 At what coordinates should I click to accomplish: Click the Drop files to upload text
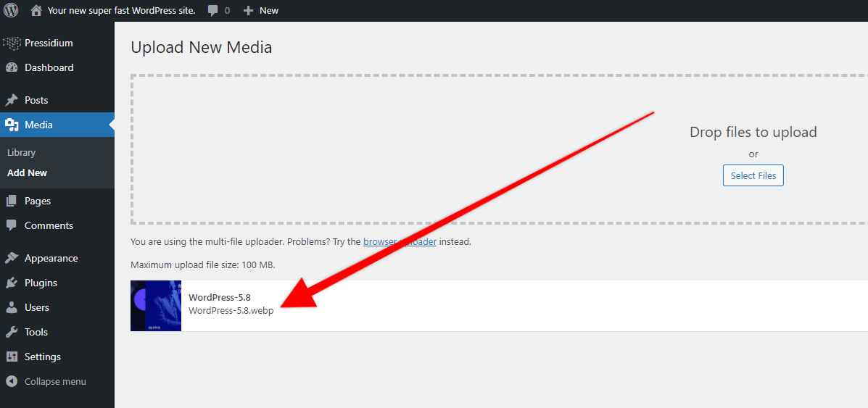pos(753,132)
